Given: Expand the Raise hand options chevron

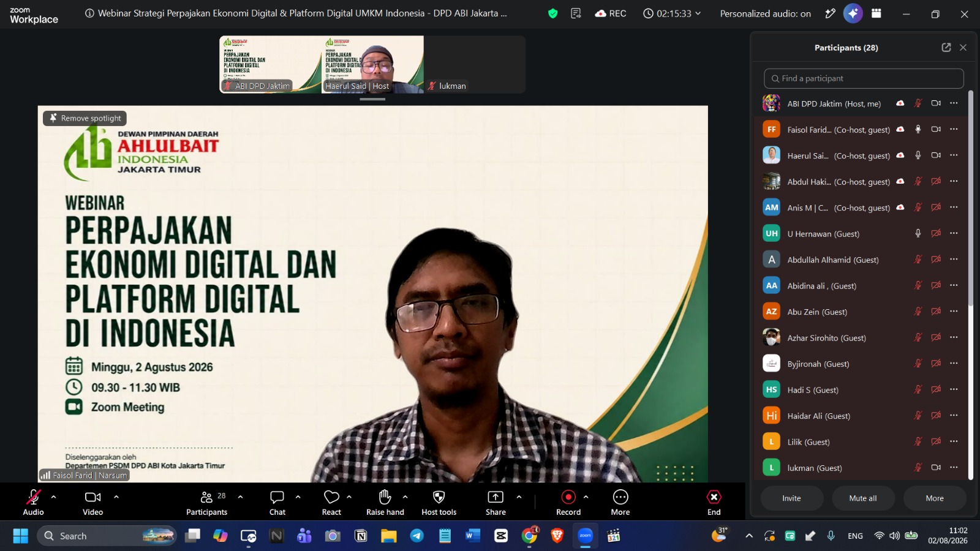Looking at the screenshot, I should tap(405, 497).
